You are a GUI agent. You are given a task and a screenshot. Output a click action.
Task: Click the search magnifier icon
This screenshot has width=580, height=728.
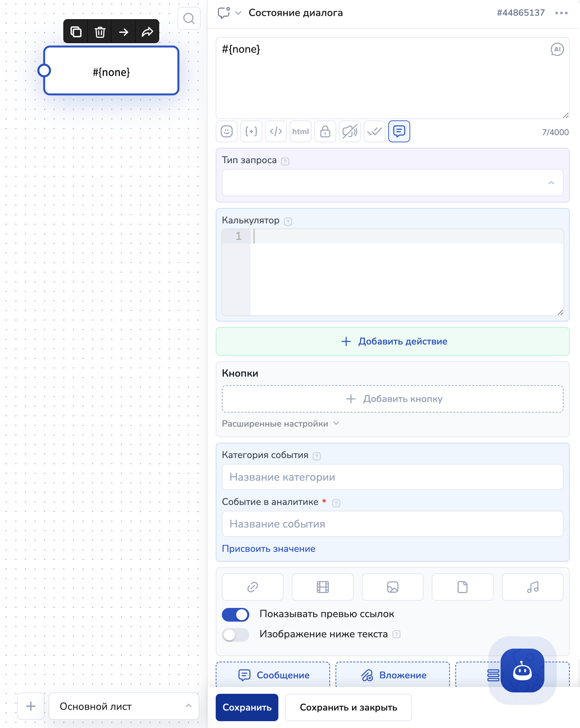(189, 18)
